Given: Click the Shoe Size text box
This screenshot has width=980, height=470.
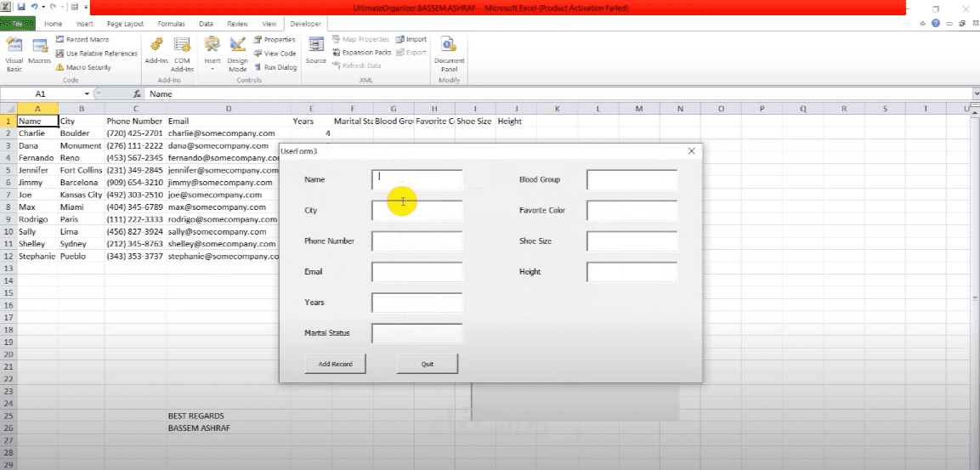Looking at the screenshot, I should coord(632,241).
